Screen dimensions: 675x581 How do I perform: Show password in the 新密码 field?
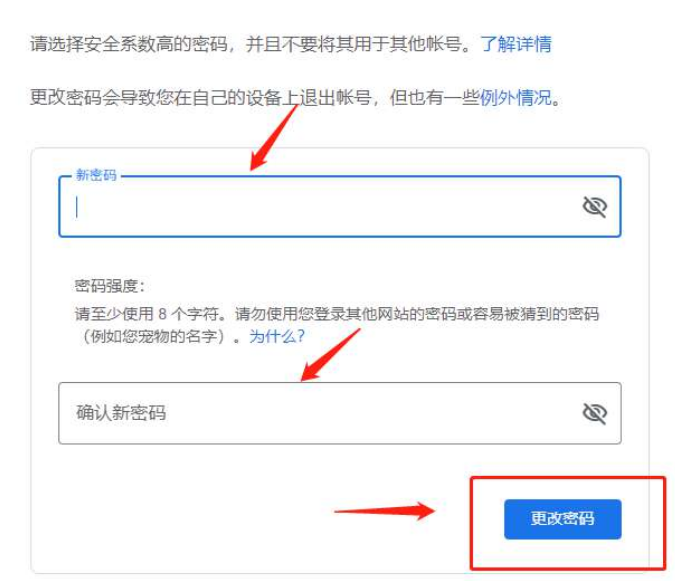(x=594, y=207)
